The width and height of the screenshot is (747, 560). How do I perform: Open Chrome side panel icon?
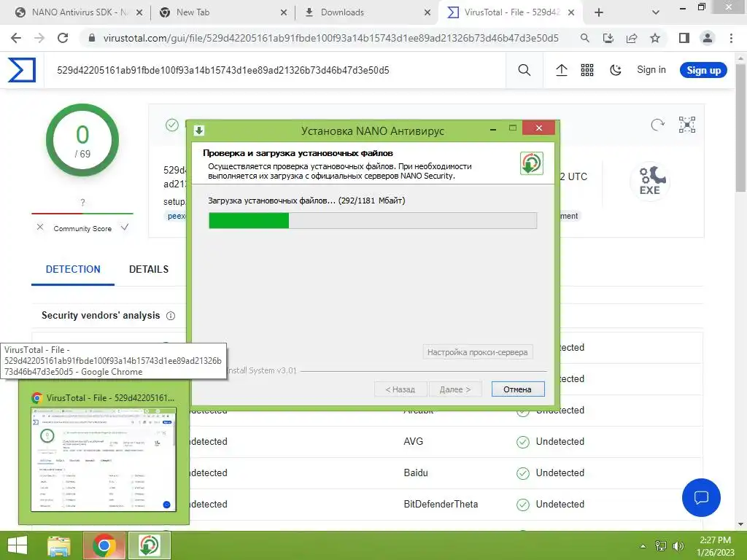pos(684,38)
